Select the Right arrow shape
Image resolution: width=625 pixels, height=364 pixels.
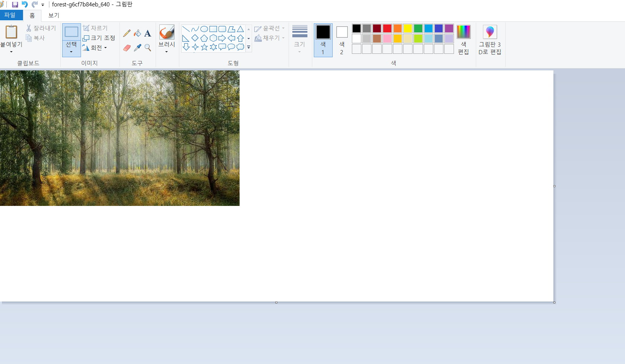pyautogui.click(x=222, y=38)
